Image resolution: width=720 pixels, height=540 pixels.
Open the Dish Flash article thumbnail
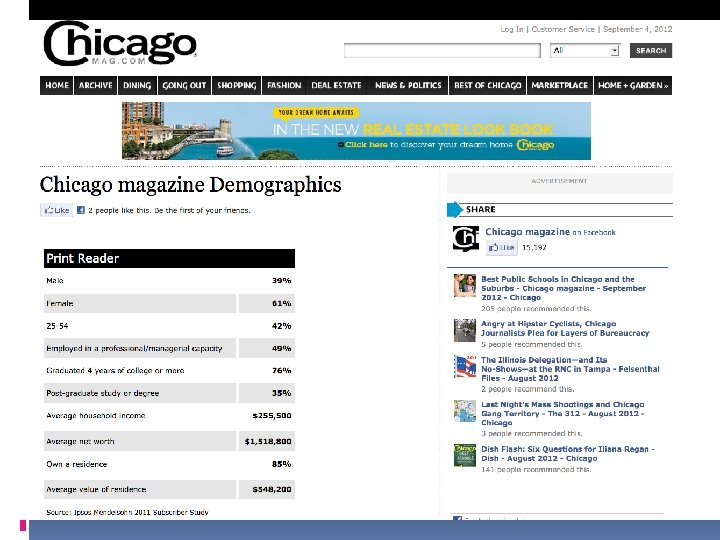click(x=465, y=456)
